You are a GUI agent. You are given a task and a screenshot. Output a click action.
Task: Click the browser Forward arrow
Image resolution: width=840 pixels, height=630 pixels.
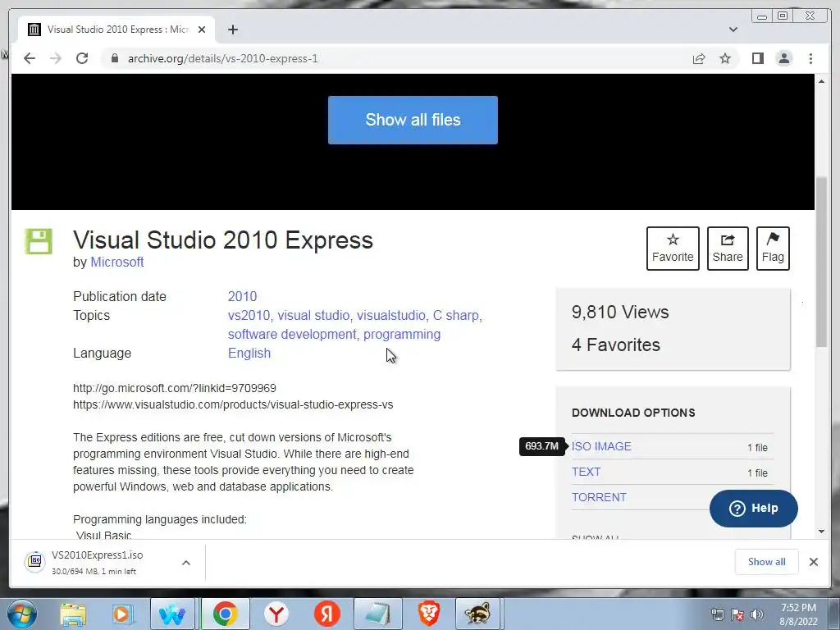click(56, 58)
